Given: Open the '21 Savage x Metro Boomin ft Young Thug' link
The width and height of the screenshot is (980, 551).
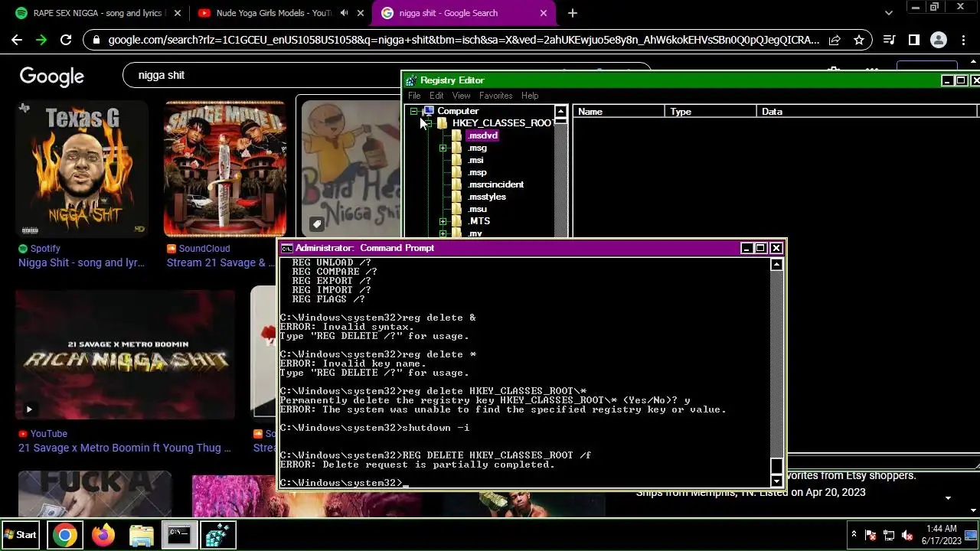Looking at the screenshot, I should 125,448.
